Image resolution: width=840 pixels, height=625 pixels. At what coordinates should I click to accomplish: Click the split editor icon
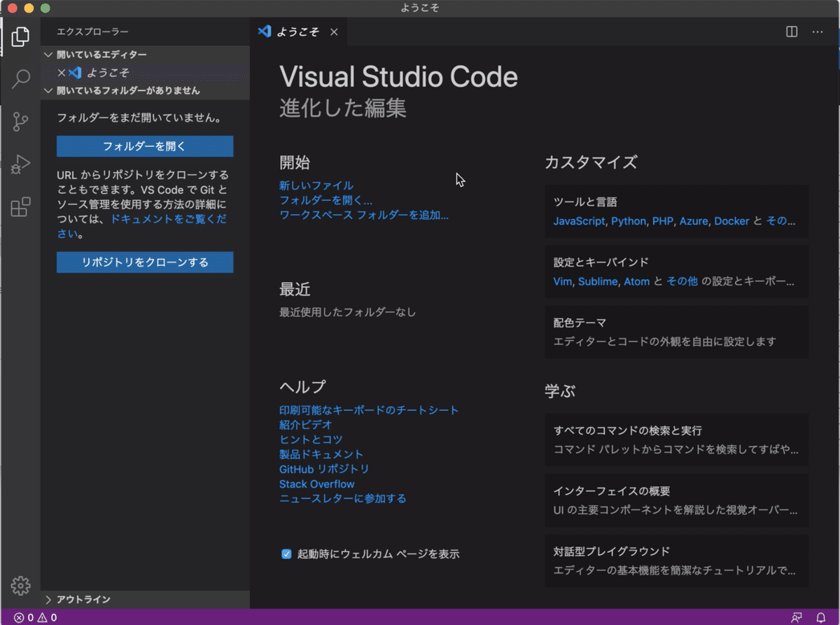tap(792, 31)
